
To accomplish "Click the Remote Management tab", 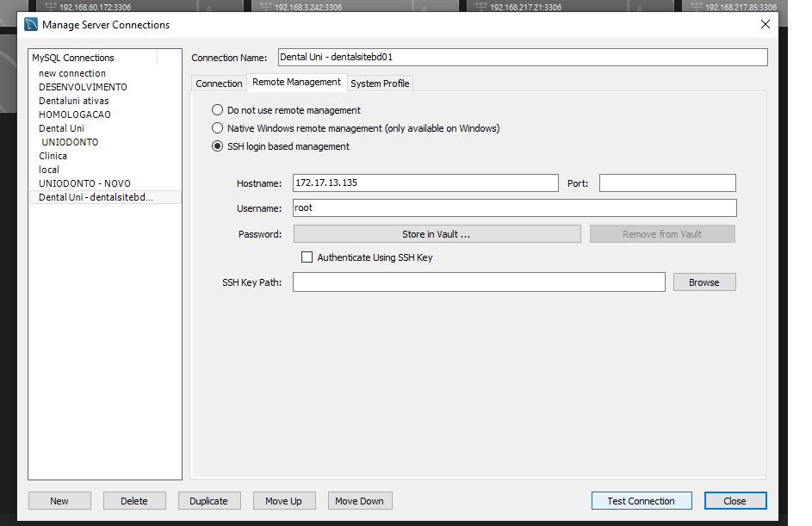I will click(x=296, y=83).
